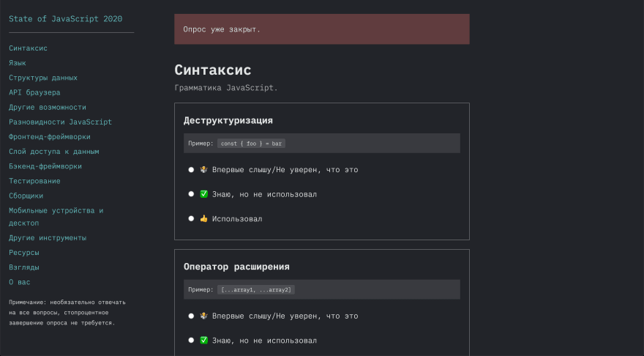644x356 pixels.
Task: Click green checkmark emoji under Оператор расширения
Action: pyautogui.click(x=203, y=341)
